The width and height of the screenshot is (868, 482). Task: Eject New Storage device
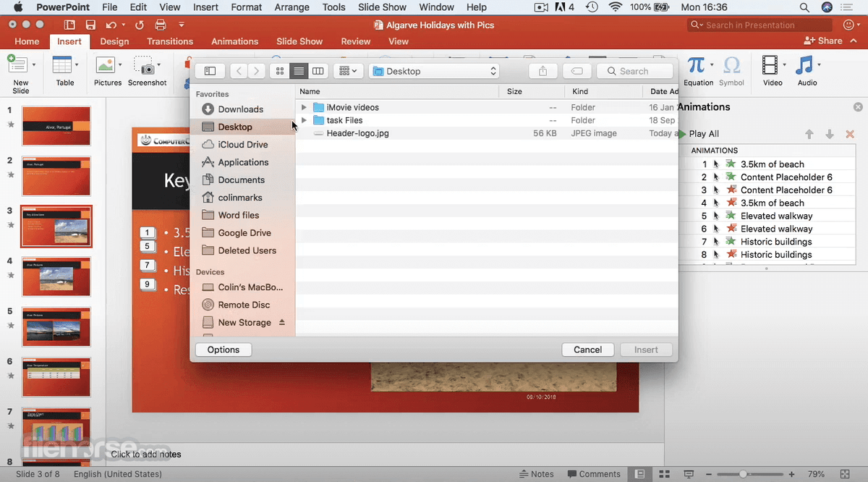click(282, 322)
